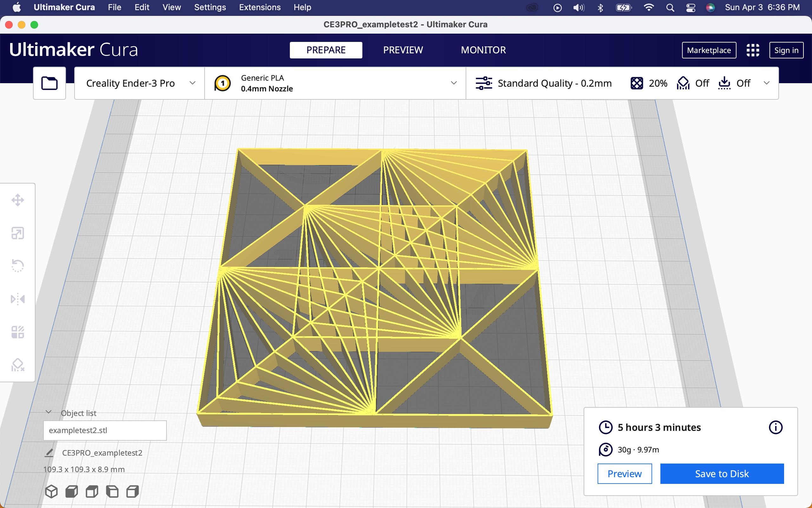The height and width of the screenshot is (508, 812).
Task: Select the Scale tool in sidebar
Action: click(17, 233)
